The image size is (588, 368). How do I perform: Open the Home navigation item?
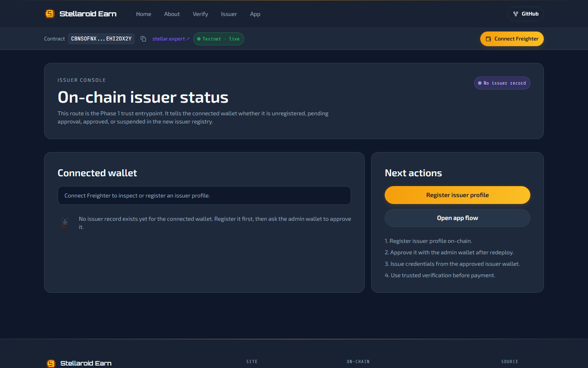[143, 14]
